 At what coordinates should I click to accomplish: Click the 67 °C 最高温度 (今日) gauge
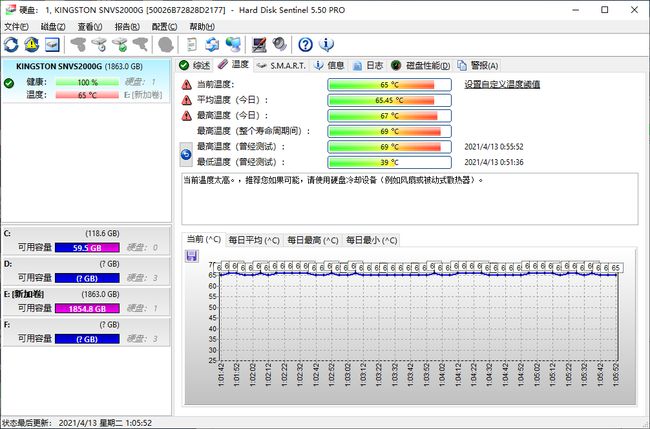(x=389, y=116)
